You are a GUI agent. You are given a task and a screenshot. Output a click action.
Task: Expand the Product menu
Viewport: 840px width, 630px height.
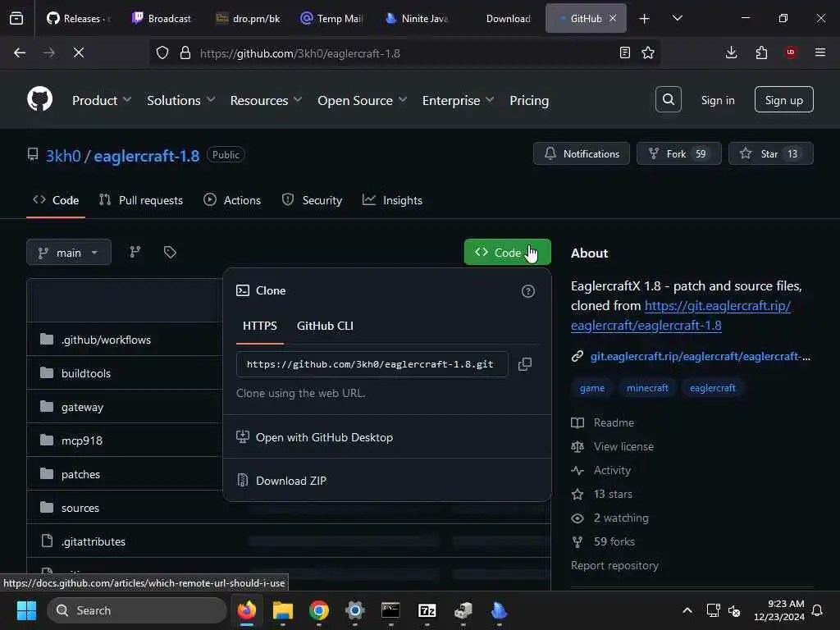tap(102, 100)
